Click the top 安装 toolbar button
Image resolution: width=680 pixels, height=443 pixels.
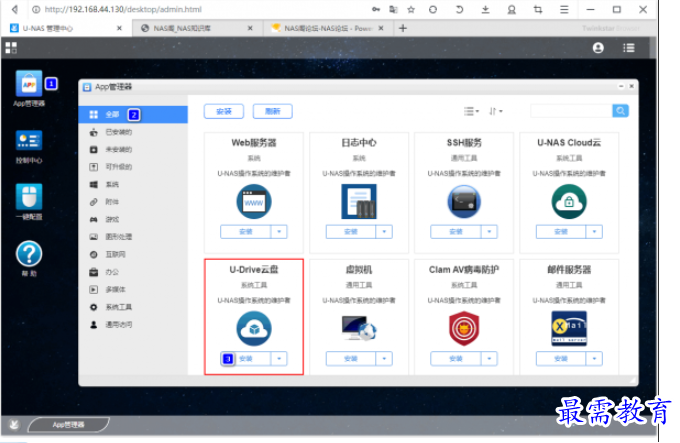[x=224, y=111]
